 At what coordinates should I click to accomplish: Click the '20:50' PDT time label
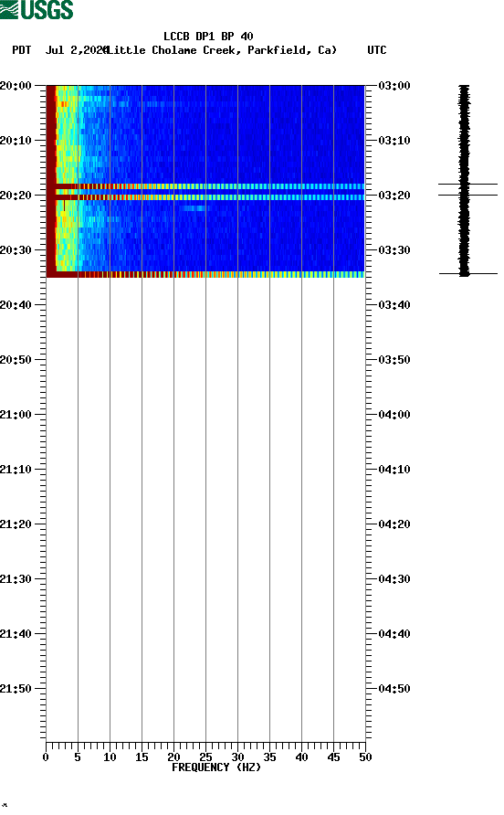16,360
